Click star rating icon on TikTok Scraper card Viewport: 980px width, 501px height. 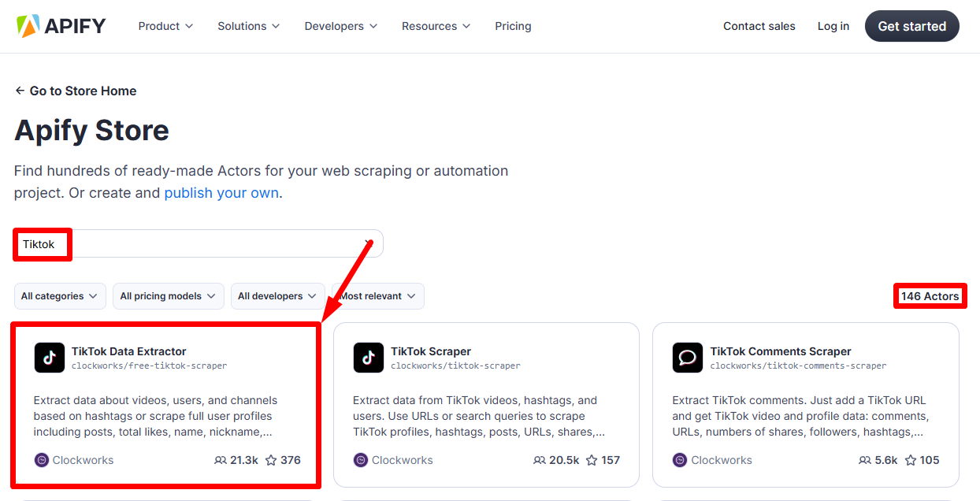(592, 460)
